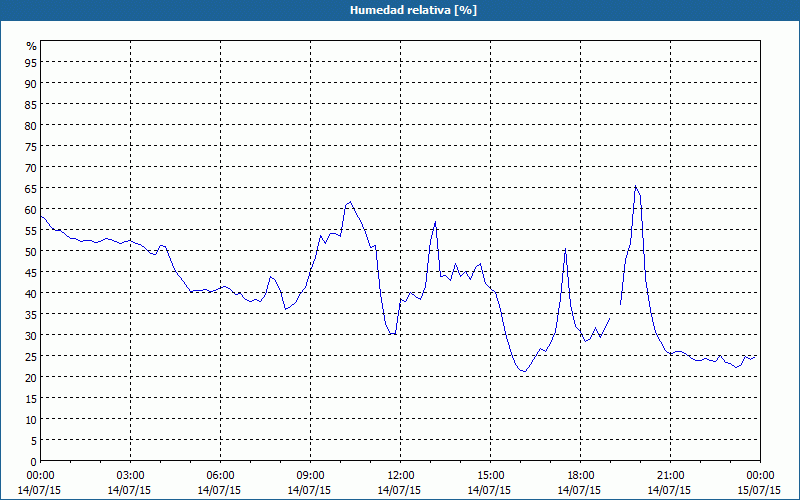Click the 5 label on the vertical axis
Viewport: 800px width, 500px height.
[x=34, y=440]
